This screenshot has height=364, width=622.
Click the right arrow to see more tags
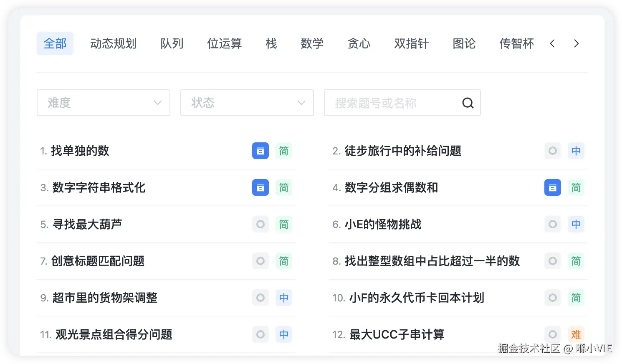(576, 43)
